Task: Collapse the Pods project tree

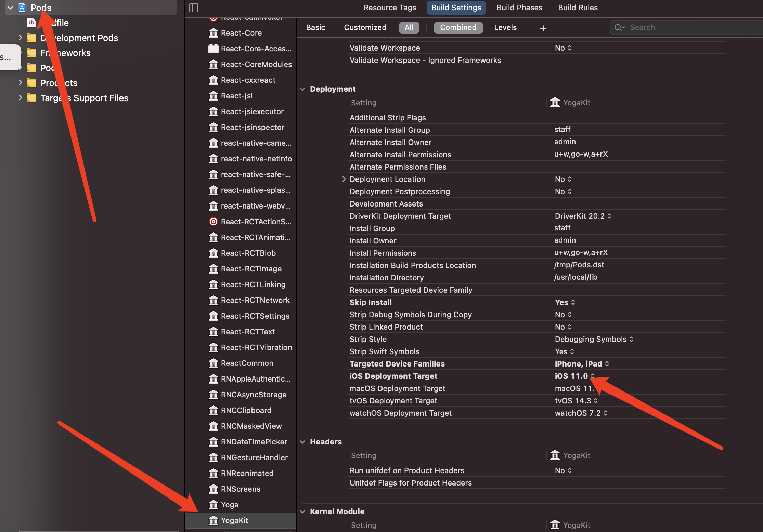Action: pyautogui.click(x=10, y=8)
